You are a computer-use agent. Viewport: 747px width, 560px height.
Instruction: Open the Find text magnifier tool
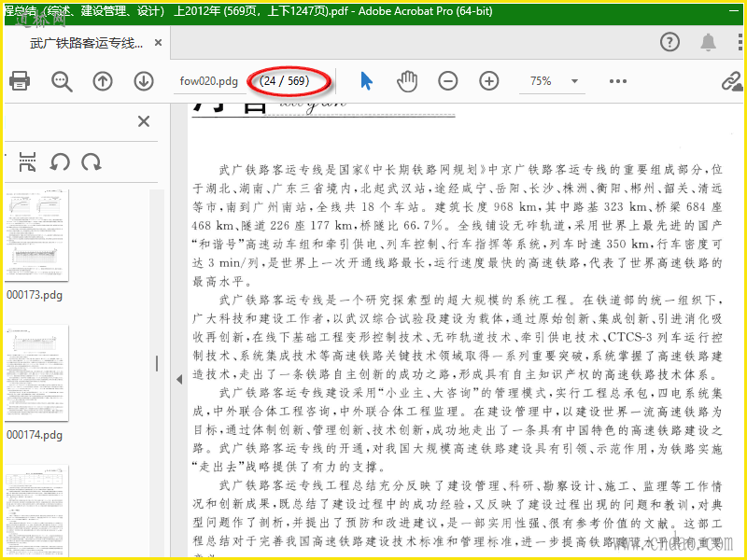62,81
